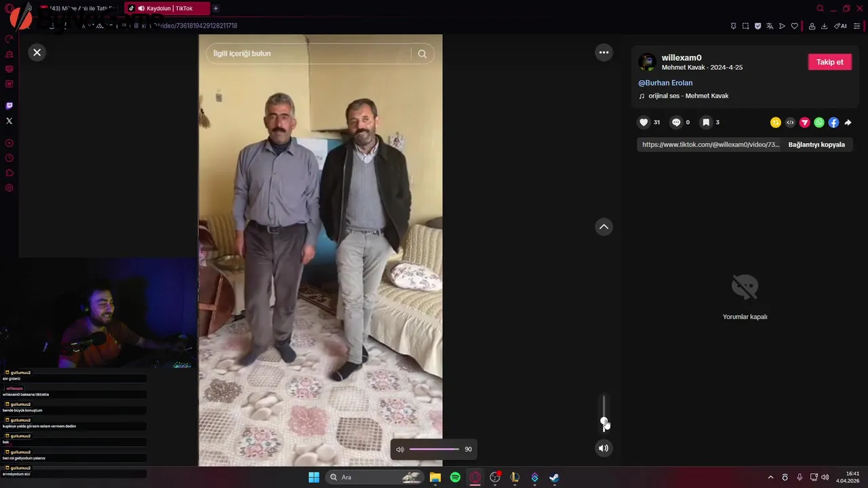Open the Windows Start menu

[313, 477]
